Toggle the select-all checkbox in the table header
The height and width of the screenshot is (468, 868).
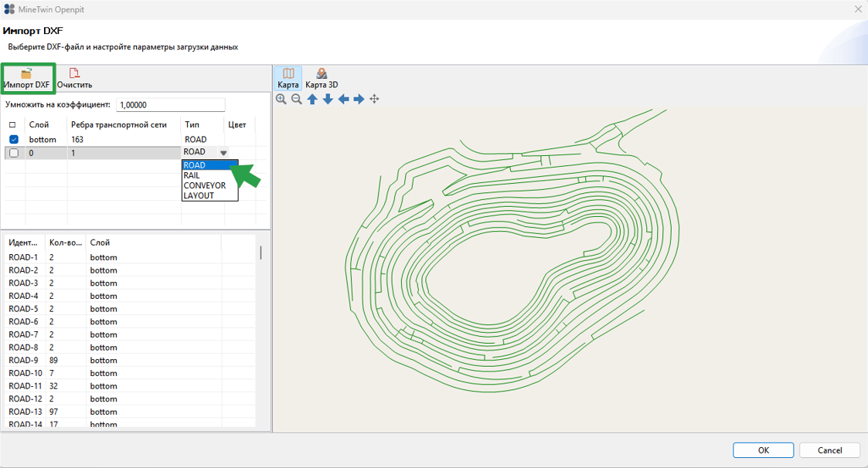coord(12,125)
